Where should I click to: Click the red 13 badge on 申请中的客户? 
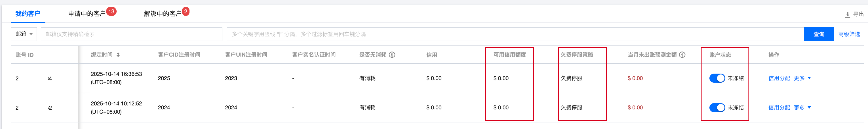click(111, 12)
